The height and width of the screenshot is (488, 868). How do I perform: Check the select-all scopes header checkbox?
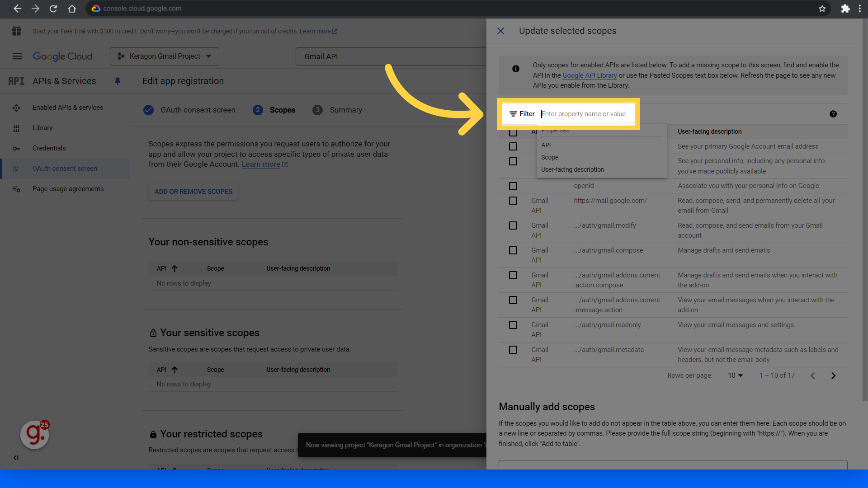pyautogui.click(x=513, y=132)
